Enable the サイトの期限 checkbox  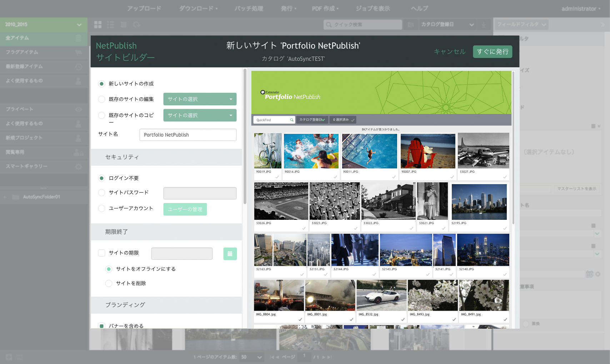pyautogui.click(x=102, y=253)
